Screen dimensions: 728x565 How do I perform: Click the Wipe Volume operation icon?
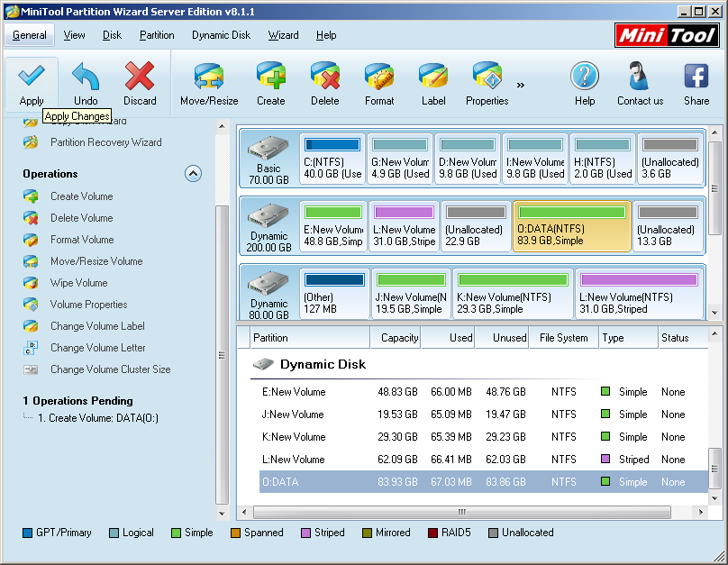point(31,283)
